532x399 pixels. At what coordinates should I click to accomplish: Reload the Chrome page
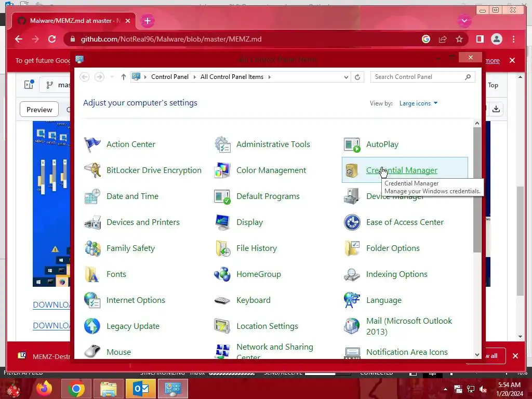coord(52,39)
